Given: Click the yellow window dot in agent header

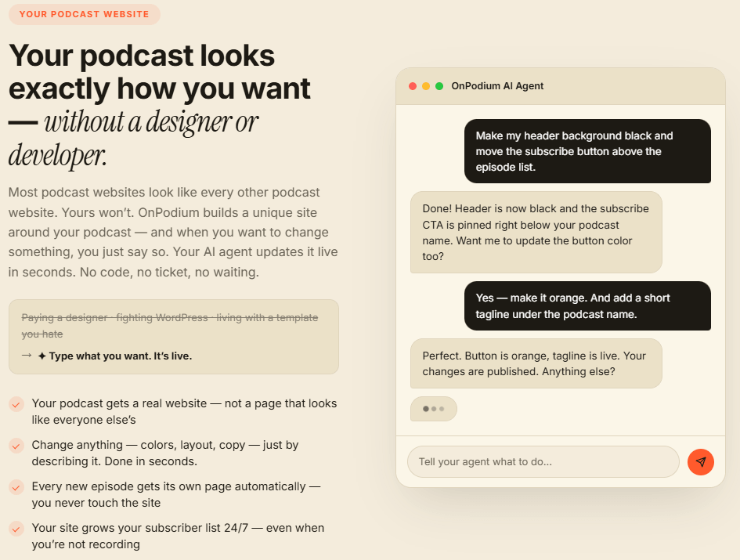Looking at the screenshot, I should pos(426,86).
